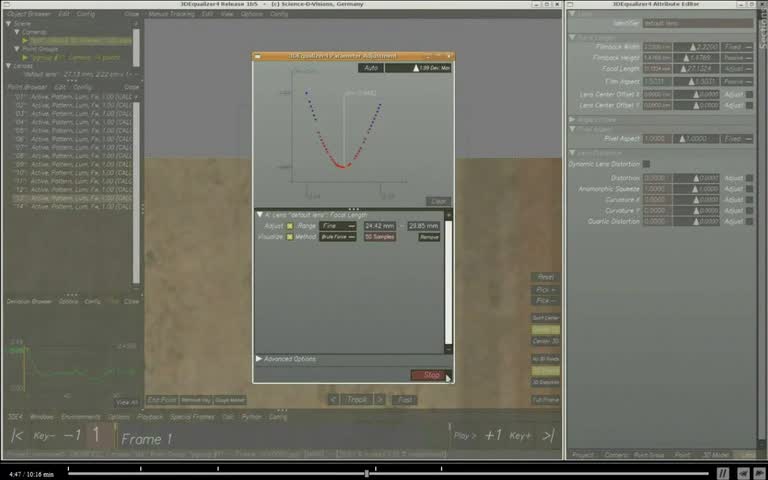Click the Parameter Adjustment list scrollbar
This screenshot has width=768, height=480.
pos(448,282)
